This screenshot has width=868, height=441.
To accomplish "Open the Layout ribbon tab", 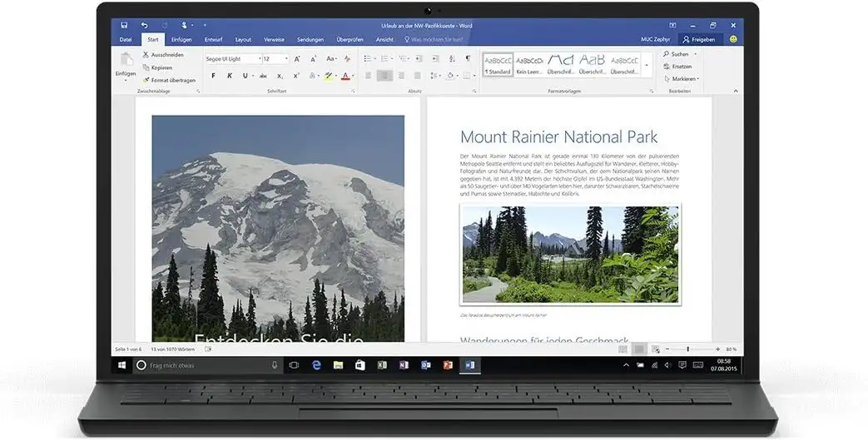I will pyautogui.click(x=243, y=39).
